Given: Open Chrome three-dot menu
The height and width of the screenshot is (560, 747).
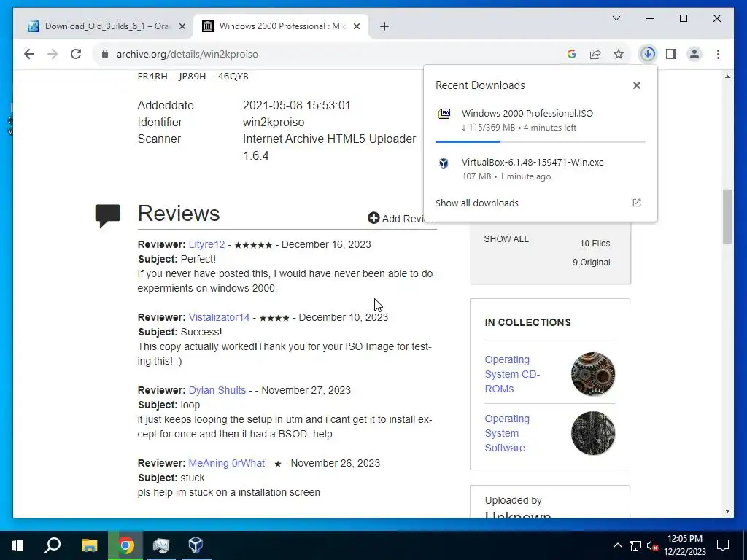Looking at the screenshot, I should [718, 54].
